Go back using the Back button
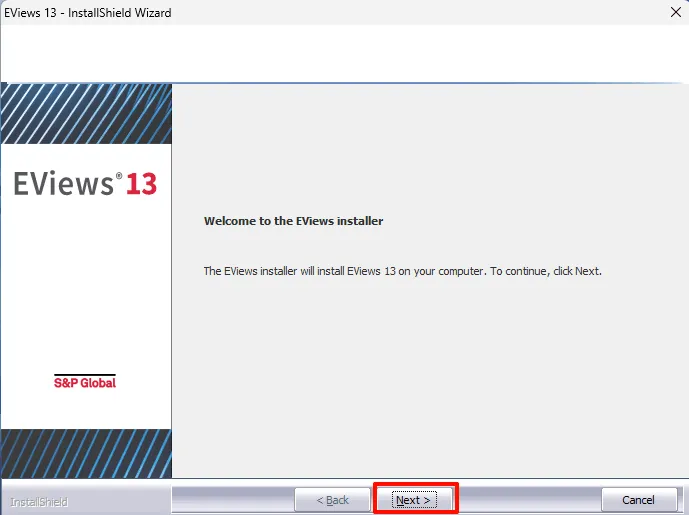This screenshot has height=515, width=689. point(333,500)
